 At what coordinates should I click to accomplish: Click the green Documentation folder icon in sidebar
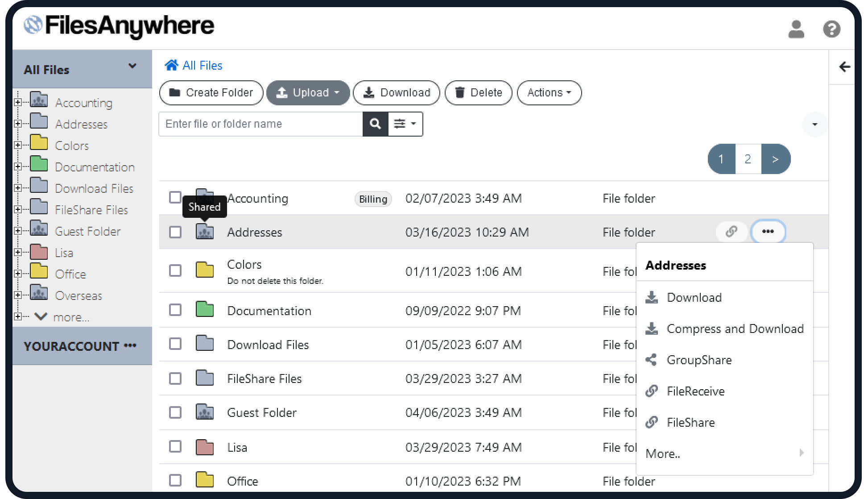coord(39,164)
